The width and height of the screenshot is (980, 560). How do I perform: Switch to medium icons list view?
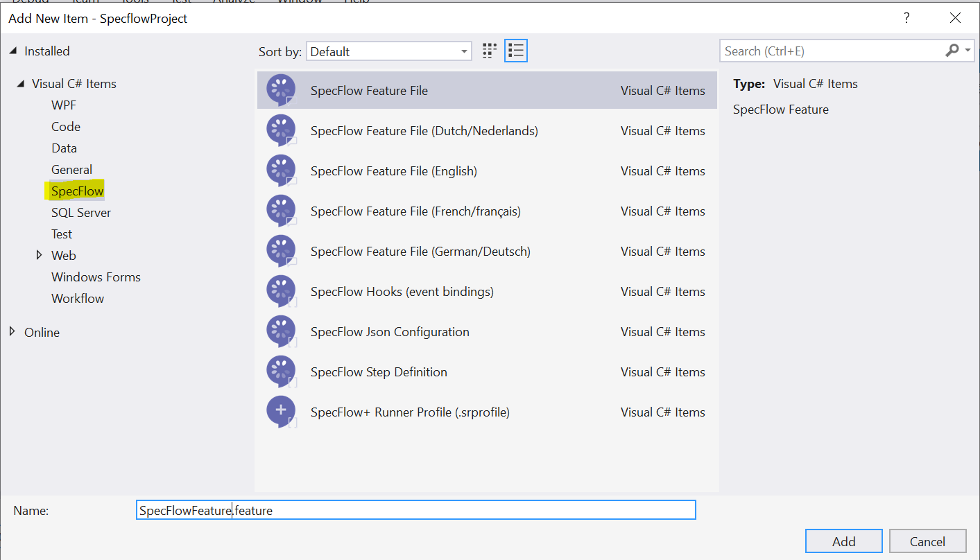[516, 51]
